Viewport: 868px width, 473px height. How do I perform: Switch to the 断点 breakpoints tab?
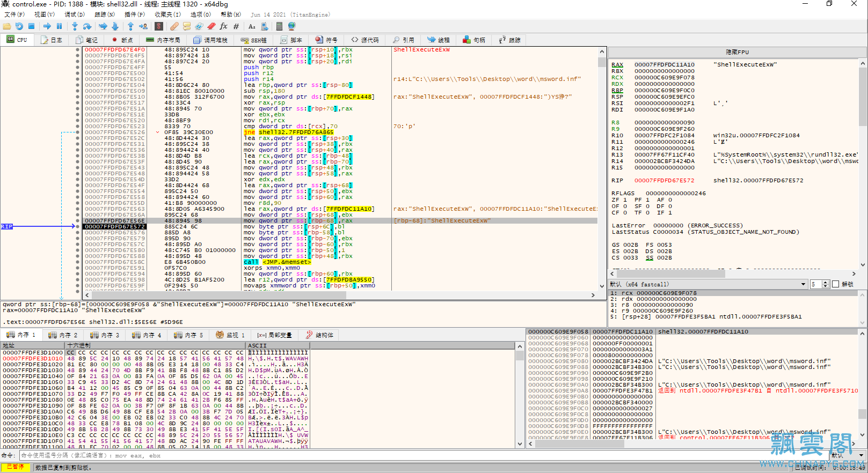[x=122, y=40]
